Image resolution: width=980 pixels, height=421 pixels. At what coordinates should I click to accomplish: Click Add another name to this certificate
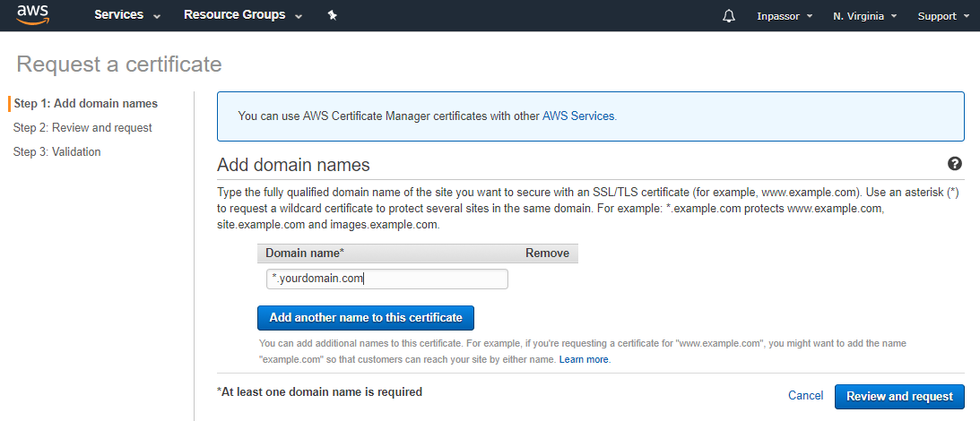[366, 318]
